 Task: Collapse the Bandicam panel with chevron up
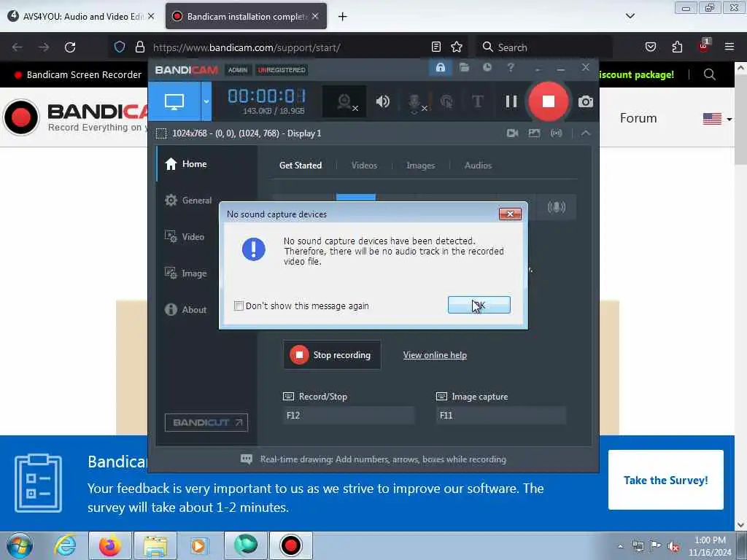click(x=586, y=133)
